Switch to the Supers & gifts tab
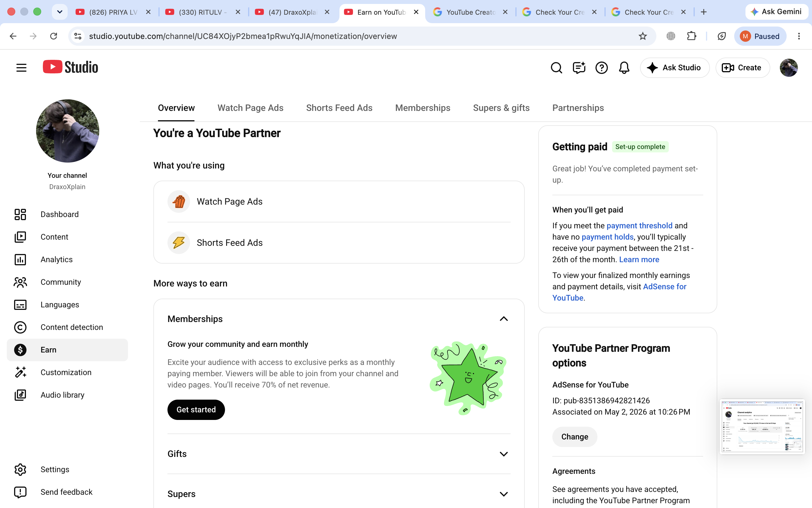This screenshot has height=508, width=812. pyautogui.click(x=501, y=108)
